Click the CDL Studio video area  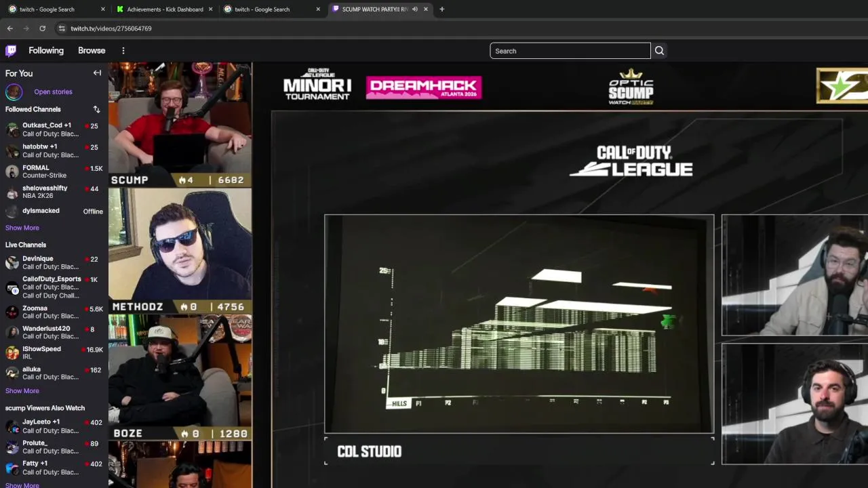[x=519, y=324]
